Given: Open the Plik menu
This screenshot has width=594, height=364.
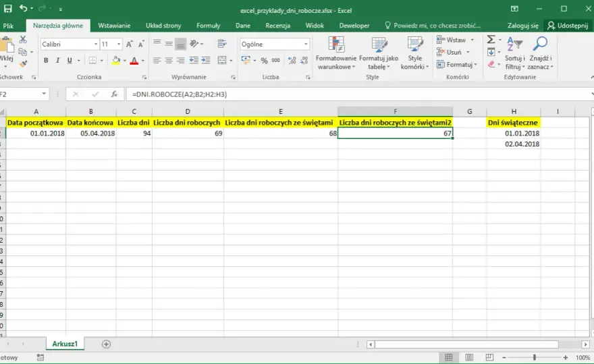Looking at the screenshot, I should point(8,26).
